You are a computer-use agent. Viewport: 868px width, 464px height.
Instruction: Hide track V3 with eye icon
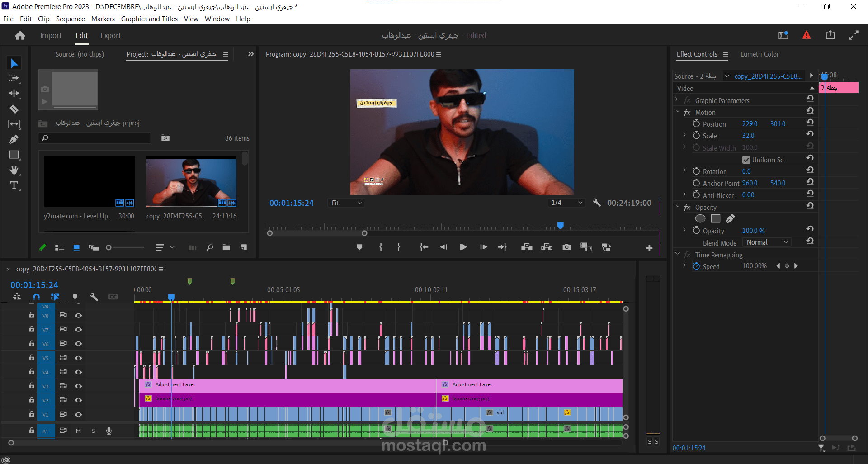pyautogui.click(x=78, y=386)
